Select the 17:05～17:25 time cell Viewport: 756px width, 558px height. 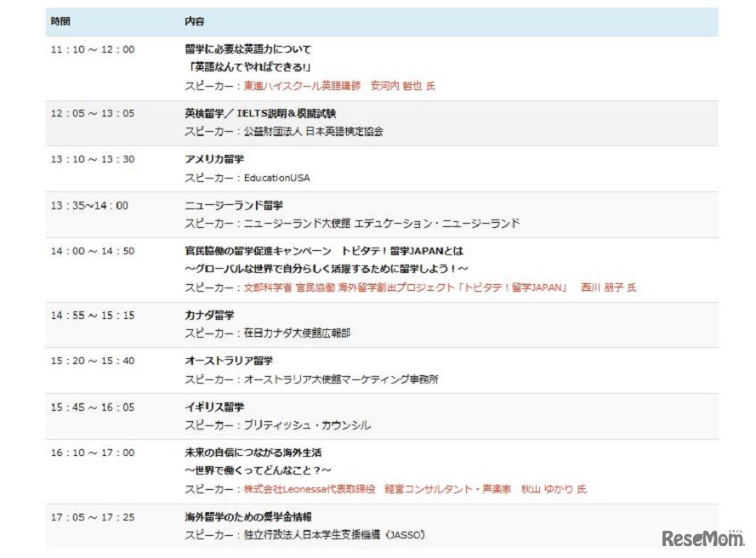[x=93, y=517]
